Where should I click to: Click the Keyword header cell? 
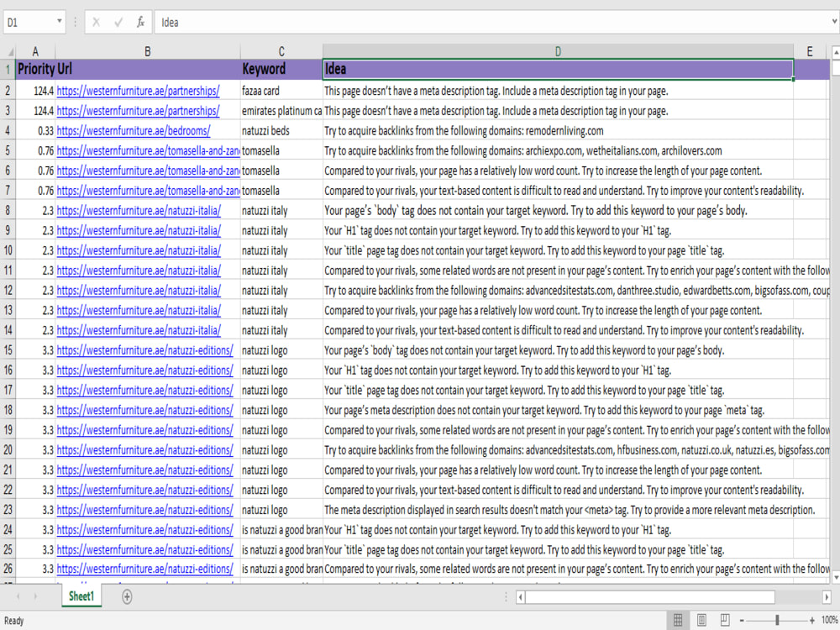(281, 69)
